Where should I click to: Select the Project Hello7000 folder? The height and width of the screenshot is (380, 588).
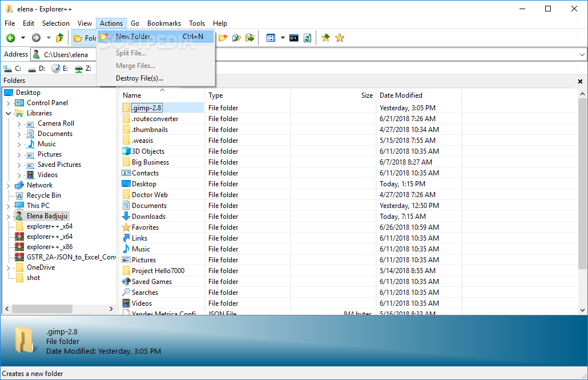click(x=158, y=271)
